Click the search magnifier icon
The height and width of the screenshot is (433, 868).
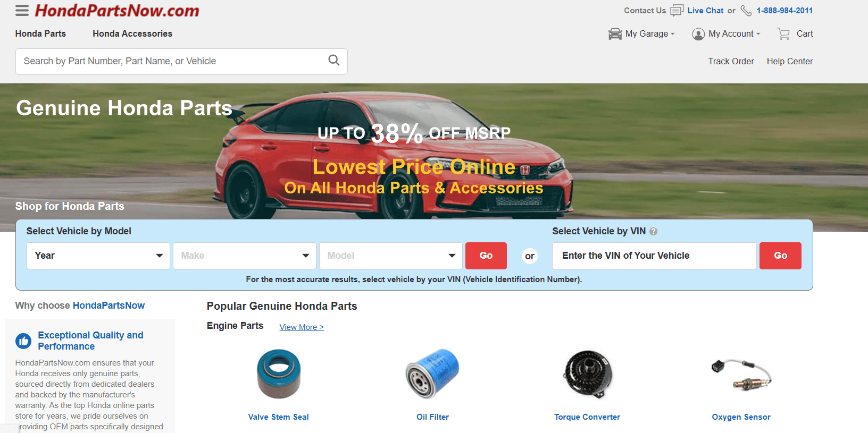333,61
